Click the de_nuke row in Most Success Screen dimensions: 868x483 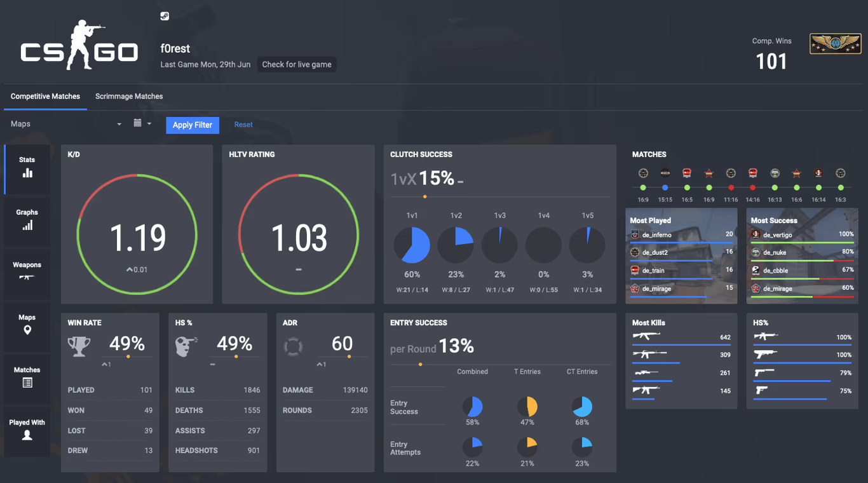click(802, 253)
